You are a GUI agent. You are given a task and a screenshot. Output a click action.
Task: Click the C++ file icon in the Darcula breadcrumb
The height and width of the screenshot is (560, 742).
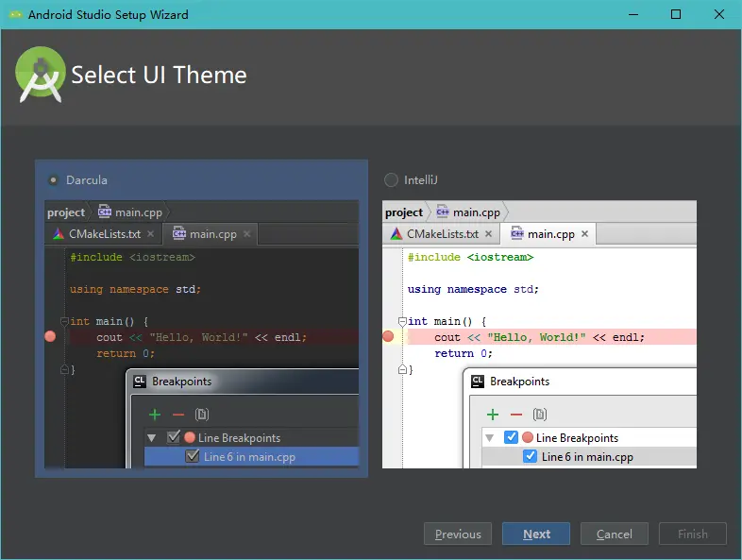[x=105, y=212]
